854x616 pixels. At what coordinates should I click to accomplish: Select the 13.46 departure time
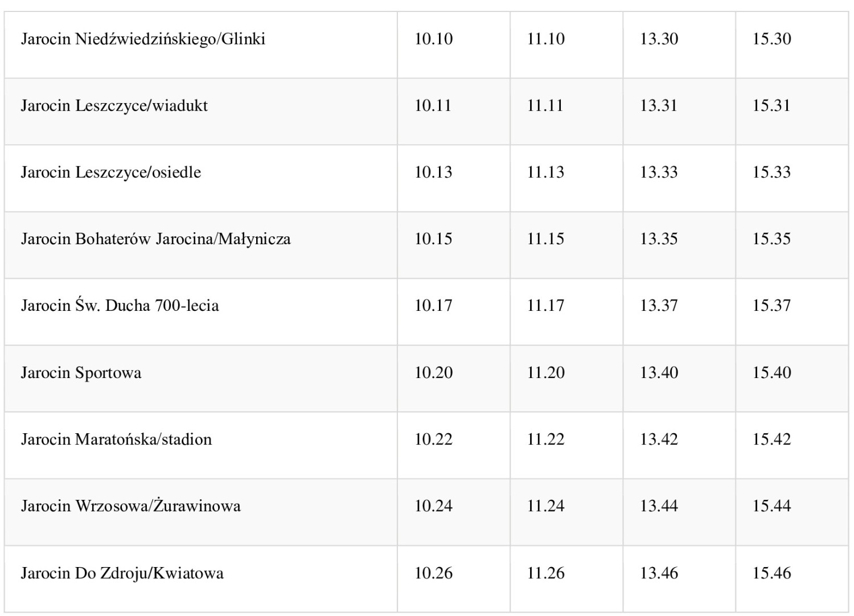(x=659, y=573)
